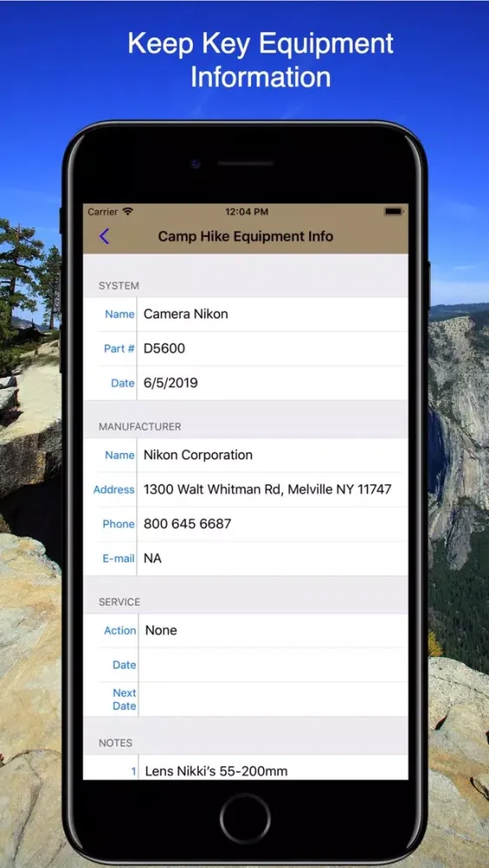This screenshot has width=489, height=868.
Task: Tap the 'SYSTEM' section header
Action: [x=118, y=286]
